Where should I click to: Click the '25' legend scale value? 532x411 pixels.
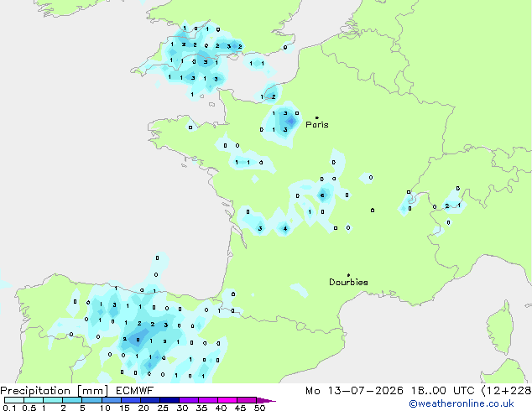pos(163,408)
